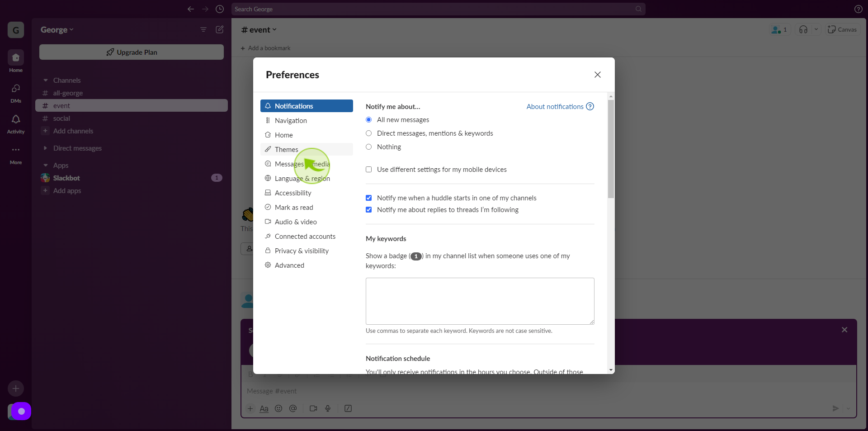
Task: Open the George workspace dropdown
Action: [x=57, y=30]
